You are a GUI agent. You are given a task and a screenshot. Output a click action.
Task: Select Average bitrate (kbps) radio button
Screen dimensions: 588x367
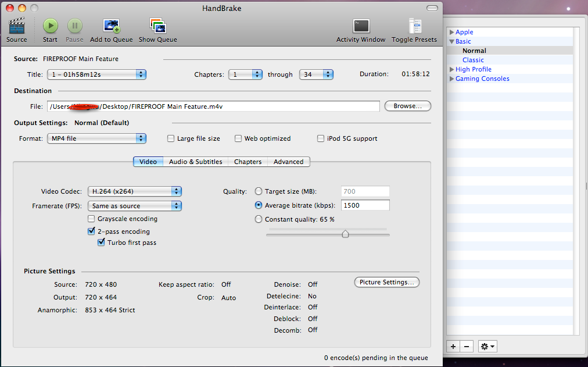pos(259,205)
